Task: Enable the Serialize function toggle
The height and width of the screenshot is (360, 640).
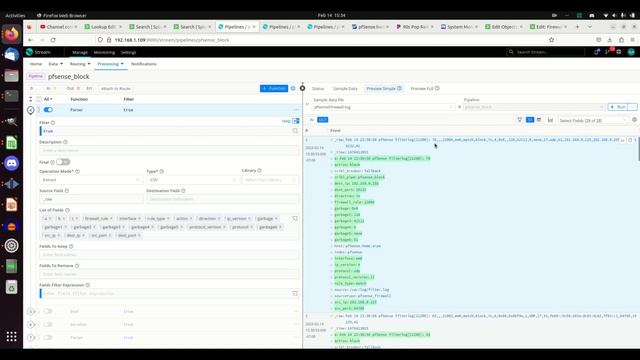Action: (x=48, y=324)
